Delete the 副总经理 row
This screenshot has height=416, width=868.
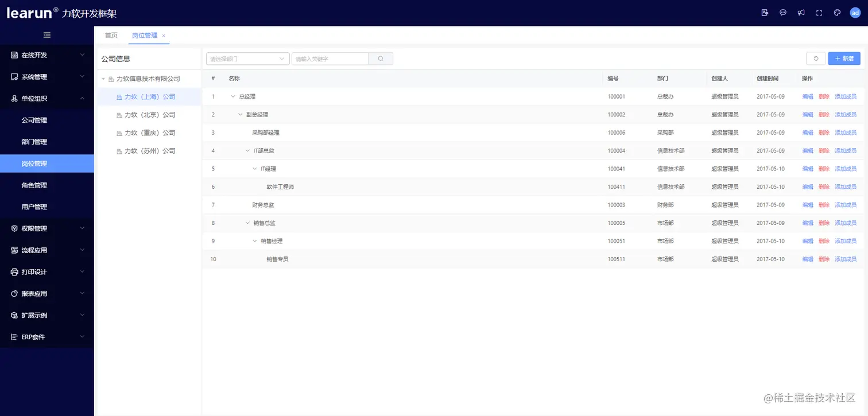[824, 115]
